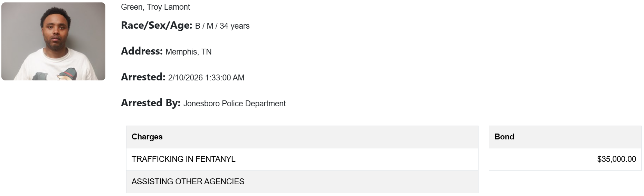Image resolution: width=644 pixels, height=196 pixels.
Task: Click the Bond table header
Action: (x=504, y=137)
